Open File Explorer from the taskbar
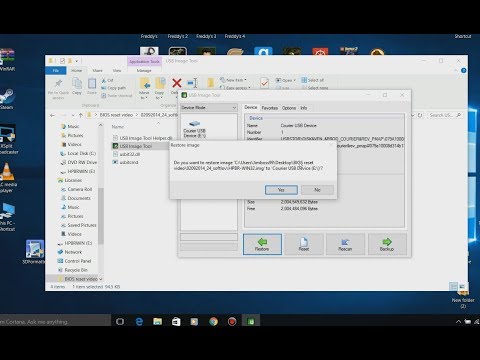 tap(157, 322)
